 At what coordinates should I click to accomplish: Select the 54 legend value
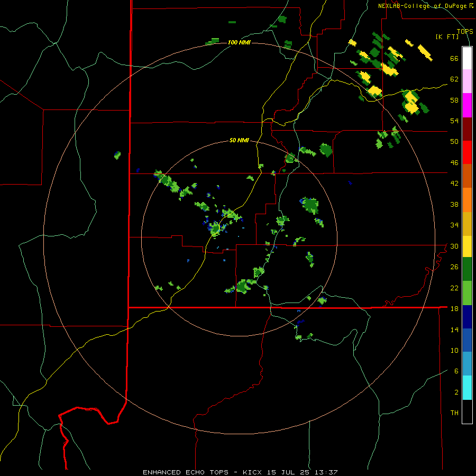tap(454, 121)
